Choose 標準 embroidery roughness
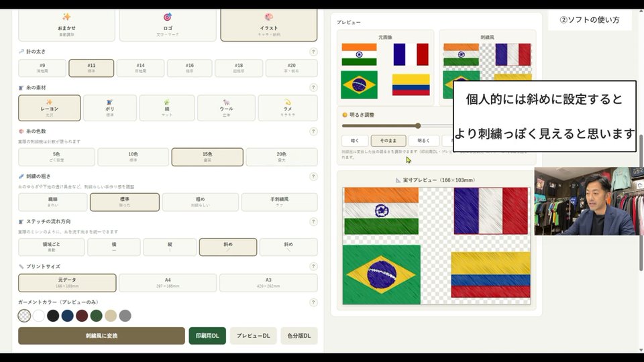The height and width of the screenshot is (362, 644). point(125,202)
